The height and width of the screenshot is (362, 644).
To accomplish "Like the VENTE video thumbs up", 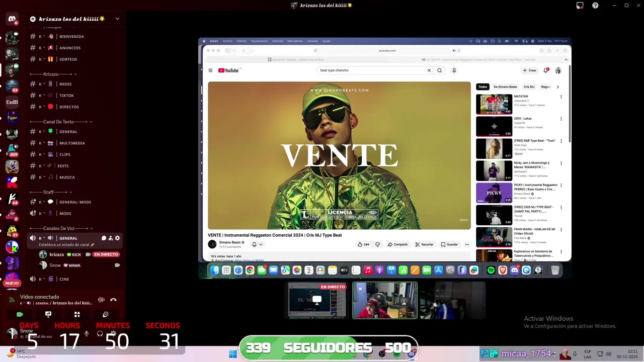I will [x=363, y=244].
